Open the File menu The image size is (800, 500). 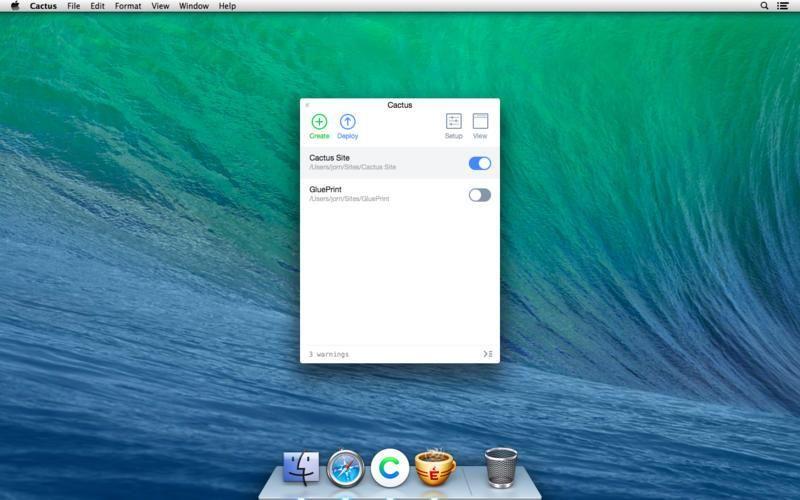click(x=73, y=6)
